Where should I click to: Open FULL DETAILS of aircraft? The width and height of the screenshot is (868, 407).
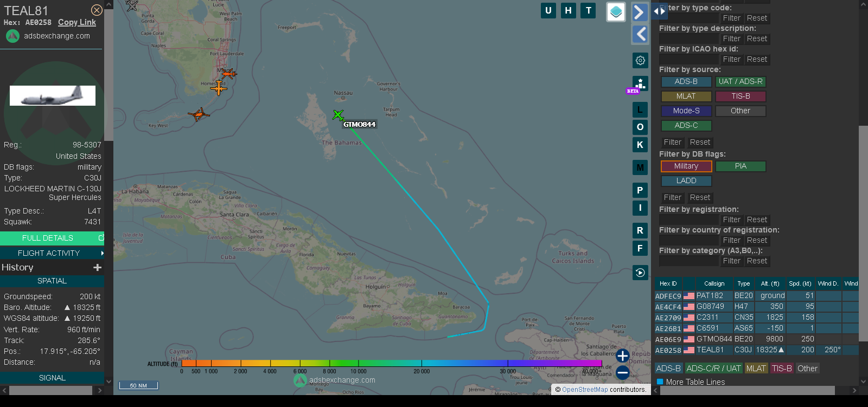click(52, 238)
